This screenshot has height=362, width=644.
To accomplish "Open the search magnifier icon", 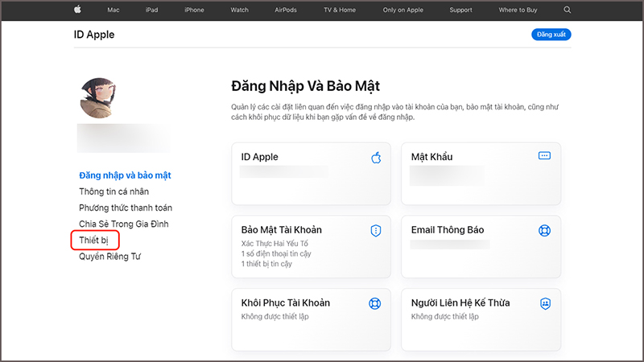I will 568,10.
